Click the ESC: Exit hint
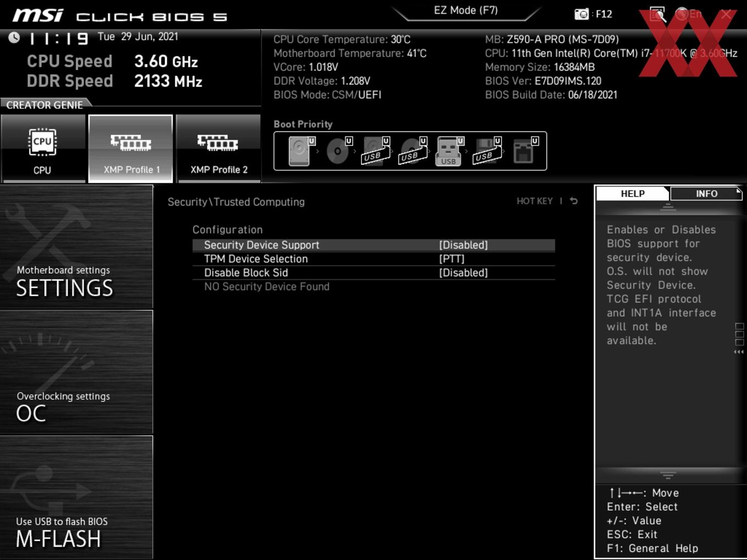The image size is (747, 560). click(632, 534)
